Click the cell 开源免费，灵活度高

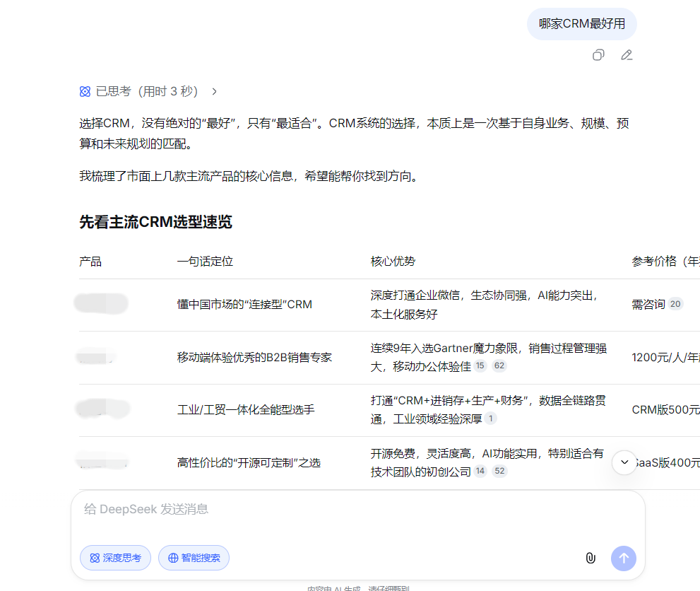pyautogui.click(x=487, y=463)
